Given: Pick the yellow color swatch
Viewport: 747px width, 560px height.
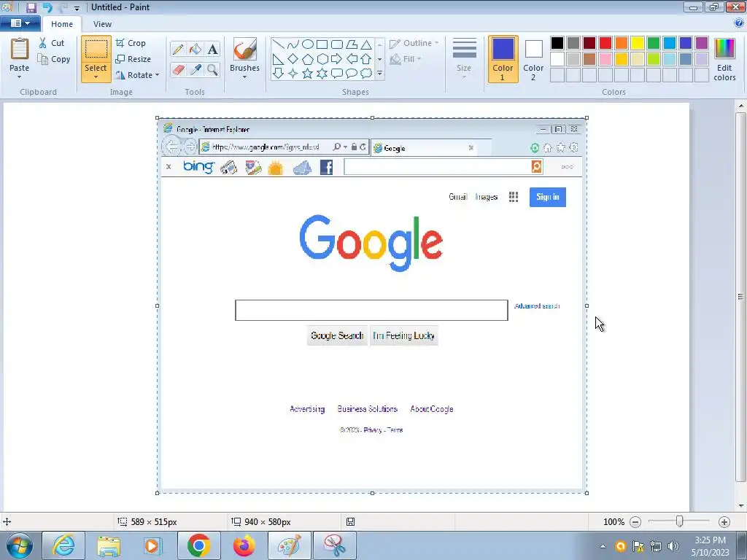Looking at the screenshot, I should (638, 43).
